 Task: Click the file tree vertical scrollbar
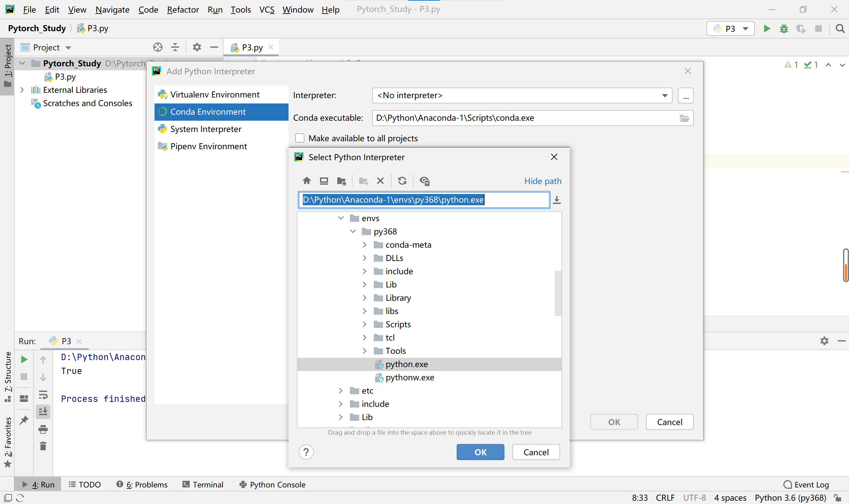(x=558, y=293)
